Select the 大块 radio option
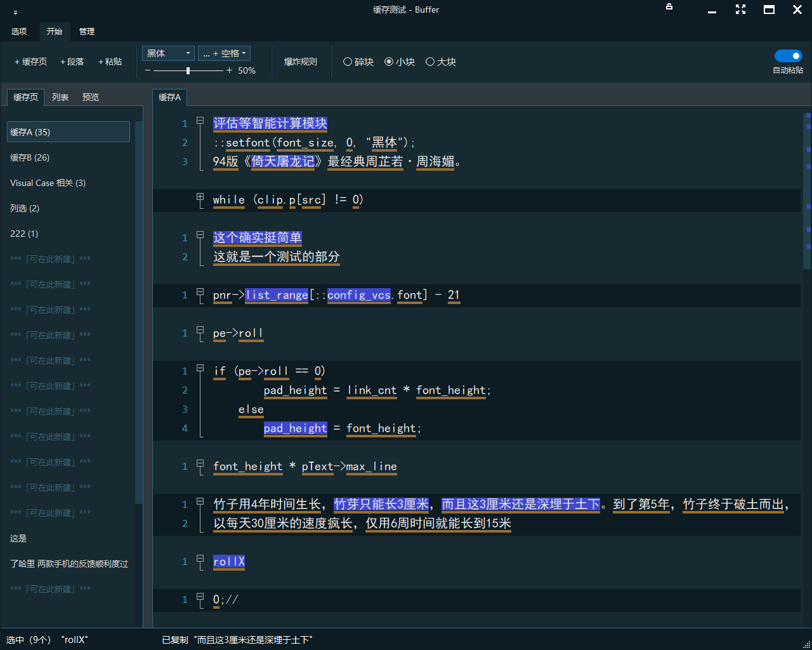The height and width of the screenshot is (650, 812). 430,62
